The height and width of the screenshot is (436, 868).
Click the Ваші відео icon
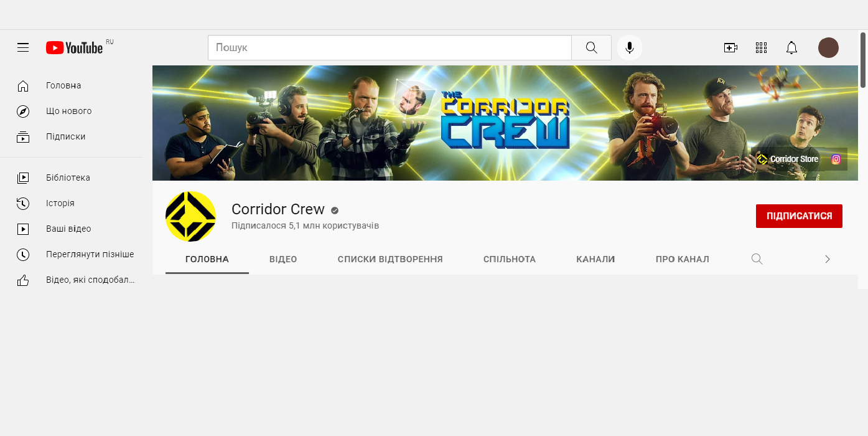[23, 229]
